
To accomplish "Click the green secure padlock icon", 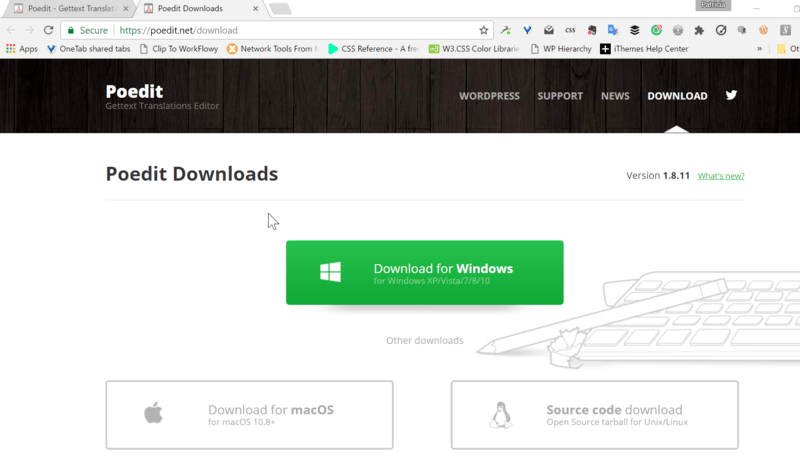I will [71, 30].
